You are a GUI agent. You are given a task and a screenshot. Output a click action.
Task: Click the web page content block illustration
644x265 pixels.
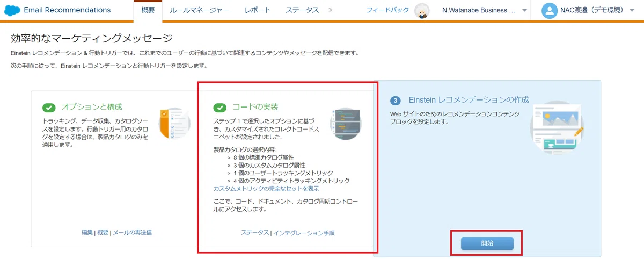point(557,127)
